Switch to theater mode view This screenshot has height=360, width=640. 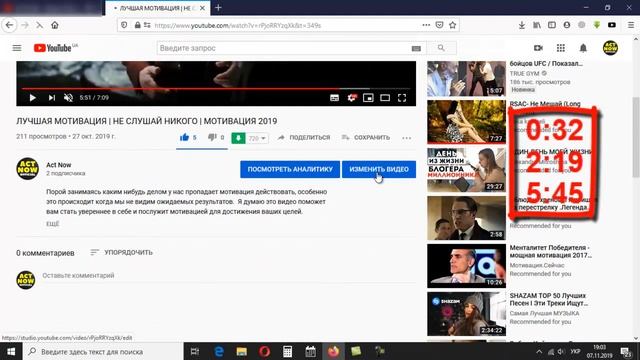tap(385, 98)
